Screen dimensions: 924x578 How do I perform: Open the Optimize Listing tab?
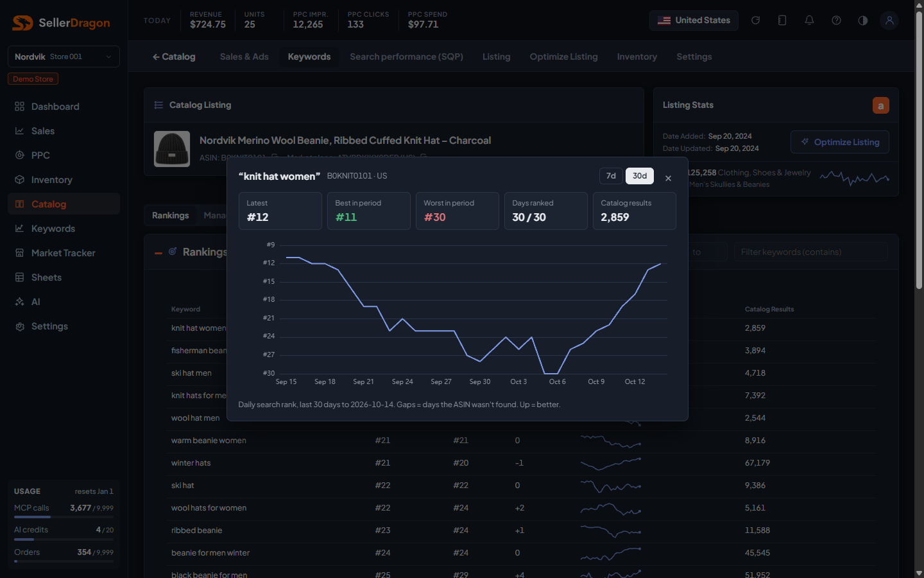click(563, 57)
